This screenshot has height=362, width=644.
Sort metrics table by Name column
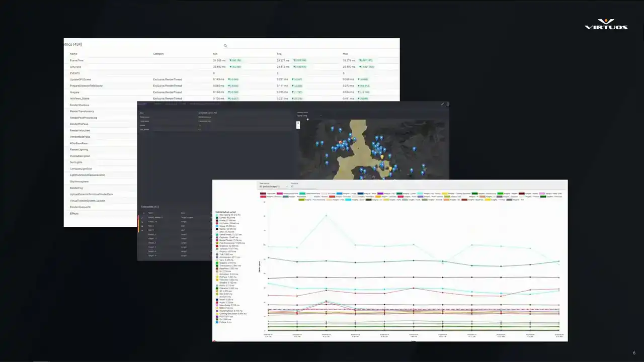tap(73, 54)
